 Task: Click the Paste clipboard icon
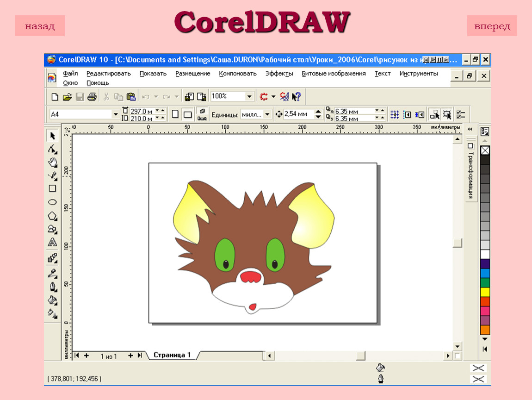(x=131, y=97)
